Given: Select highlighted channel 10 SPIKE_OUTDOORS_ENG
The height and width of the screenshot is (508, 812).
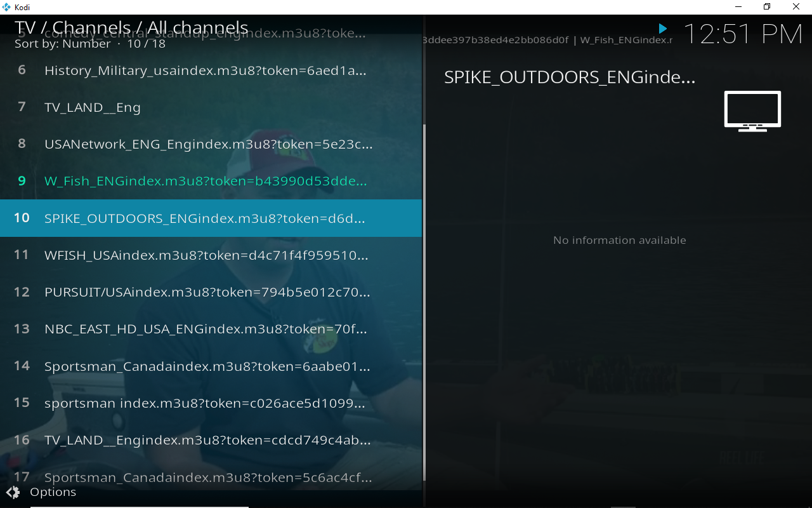Looking at the screenshot, I should [211, 218].
